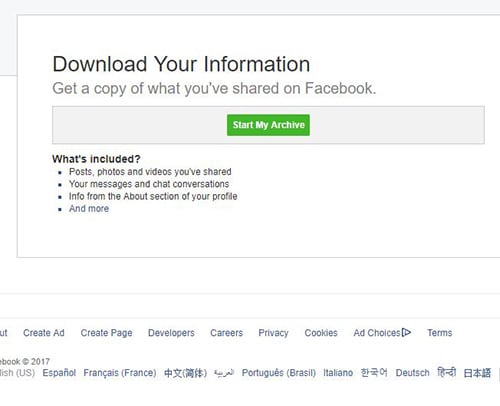Open the Terms footer link
Screen dimensions: 500x406
click(440, 333)
